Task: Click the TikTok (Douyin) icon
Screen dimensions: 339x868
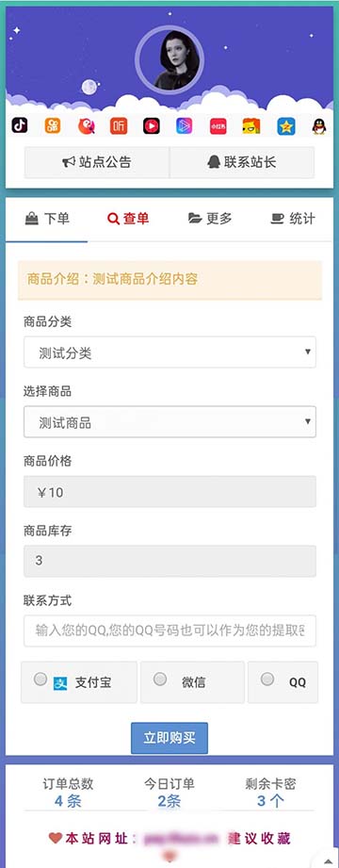Action: pos(20,125)
